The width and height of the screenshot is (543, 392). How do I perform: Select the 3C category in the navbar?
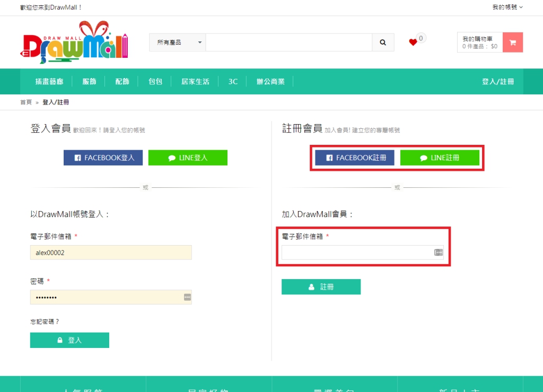(x=232, y=81)
